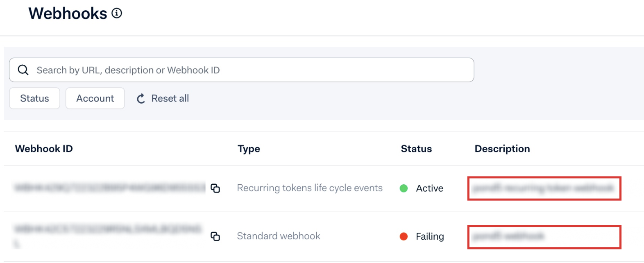Click the Webhooks info icon
644x263 pixels.
click(x=117, y=14)
